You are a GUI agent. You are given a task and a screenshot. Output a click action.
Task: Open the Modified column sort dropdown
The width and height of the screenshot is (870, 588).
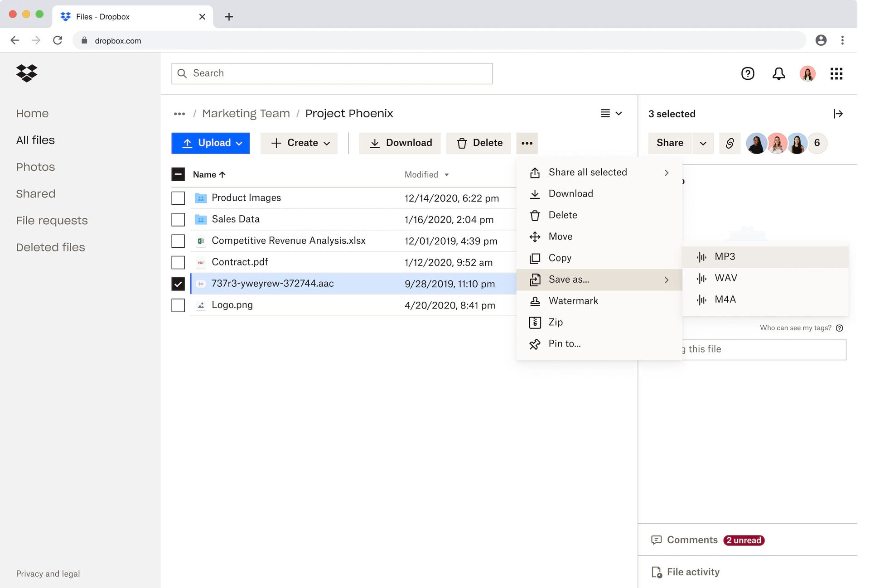[x=446, y=174]
